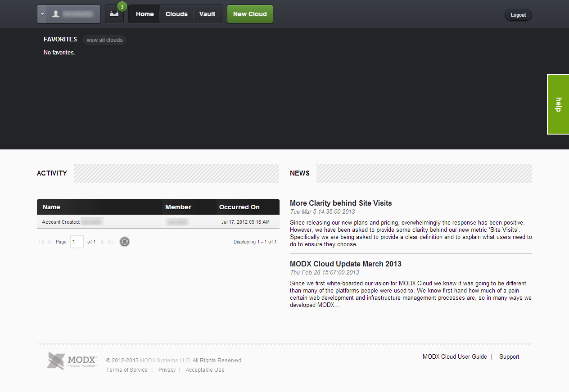Go to the Home tab
This screenshot has width=569, height=392.
(x=145, y=14)
